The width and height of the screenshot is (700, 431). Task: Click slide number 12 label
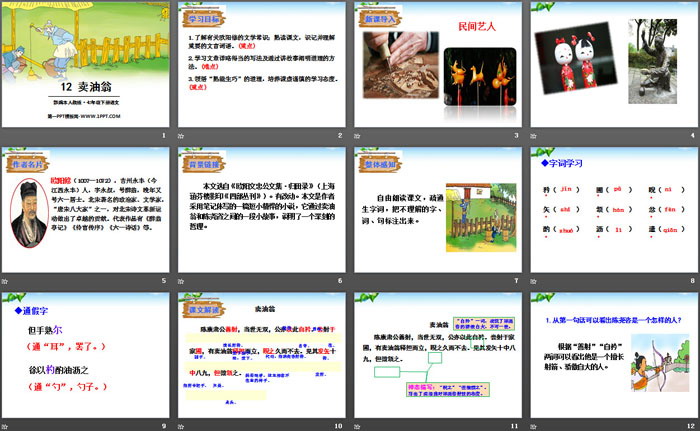coord(691,426)
